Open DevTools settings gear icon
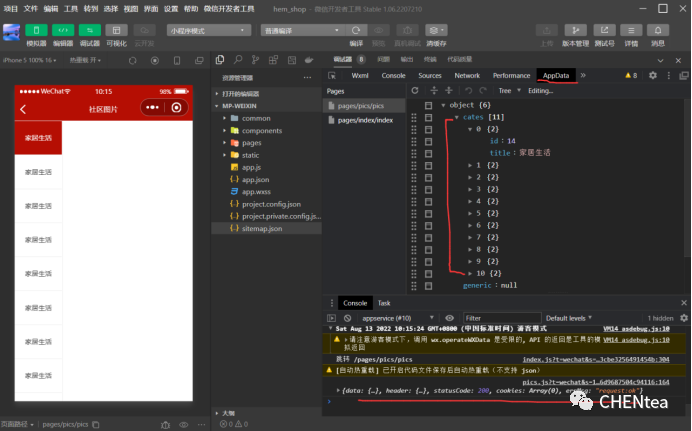The image size is (692, 431). coord(653,75)
